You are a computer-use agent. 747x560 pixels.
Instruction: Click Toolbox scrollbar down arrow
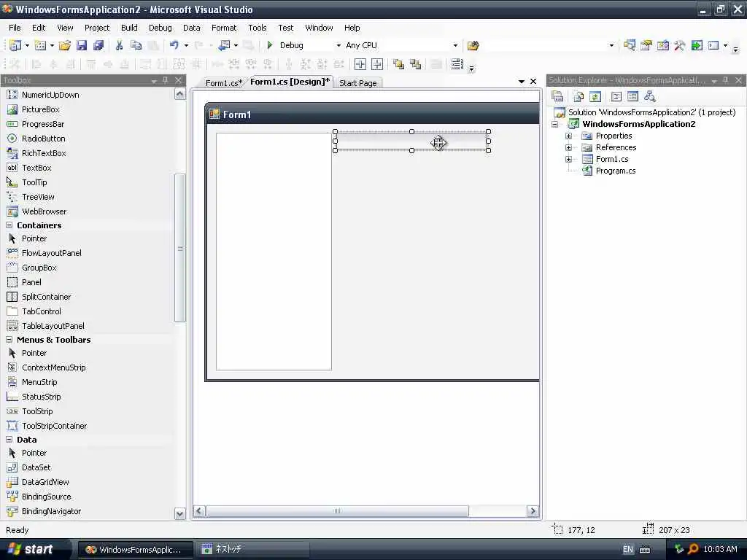coord(179,513)
